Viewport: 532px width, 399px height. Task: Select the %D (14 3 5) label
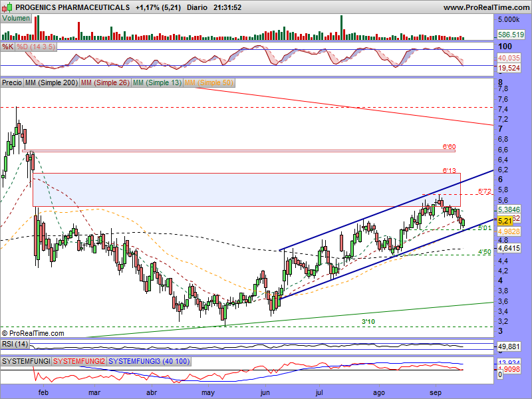tap(36, 47)
